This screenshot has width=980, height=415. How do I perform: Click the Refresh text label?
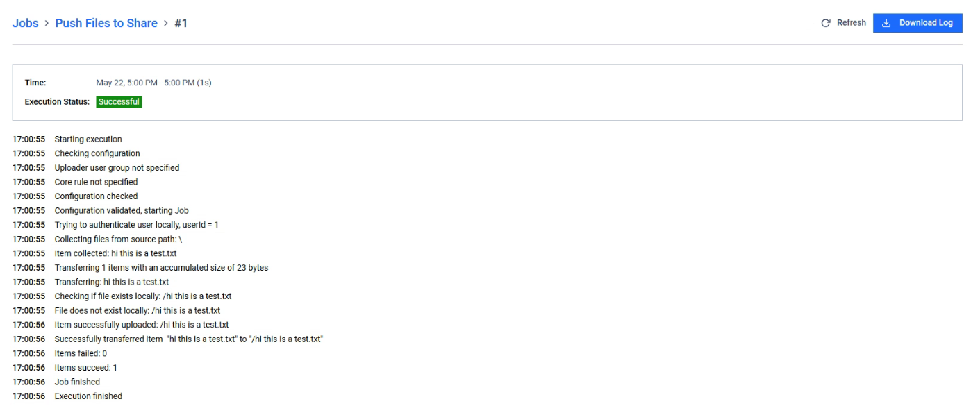852,23
